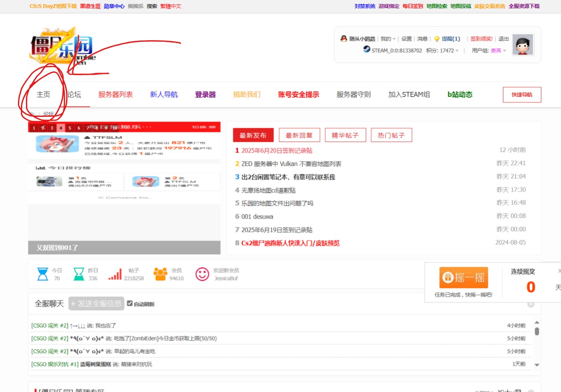
Task: Open the 每日签到 top link
Action: click(413, 6)
